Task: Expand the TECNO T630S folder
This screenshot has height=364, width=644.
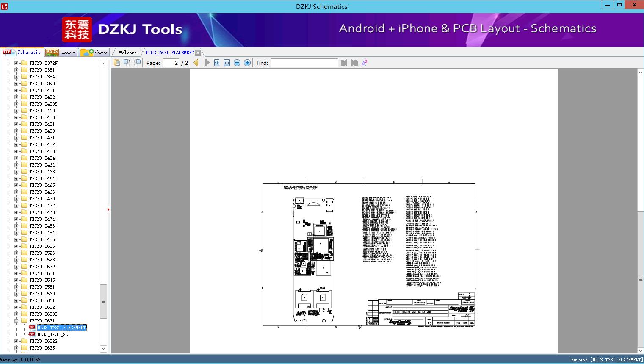Action: tap(17, 314)
